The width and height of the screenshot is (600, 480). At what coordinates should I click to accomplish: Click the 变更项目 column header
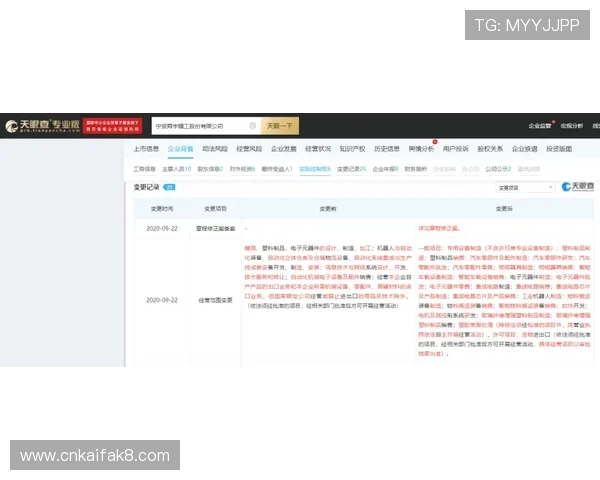point(215,209)
